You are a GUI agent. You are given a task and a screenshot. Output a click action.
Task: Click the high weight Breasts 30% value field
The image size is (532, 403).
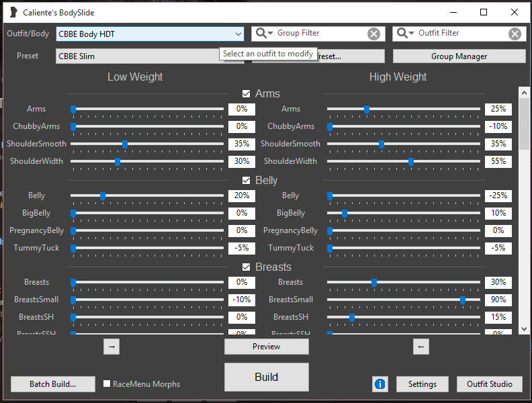(x=498, y=282)
